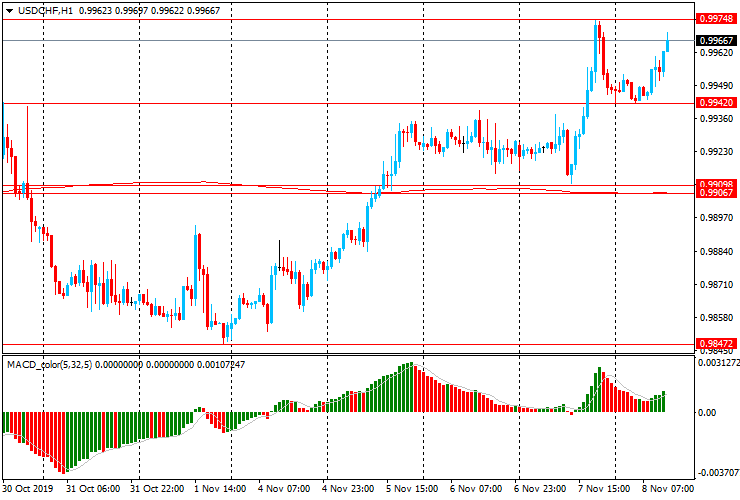Click the 4 Nov 23:00 time label
Viewport: 740px width, 500px height.
coord(348,490)
